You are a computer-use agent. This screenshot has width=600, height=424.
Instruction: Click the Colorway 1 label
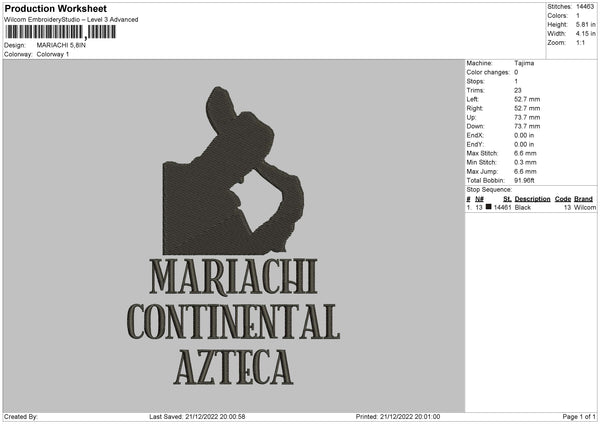[53, 54]
